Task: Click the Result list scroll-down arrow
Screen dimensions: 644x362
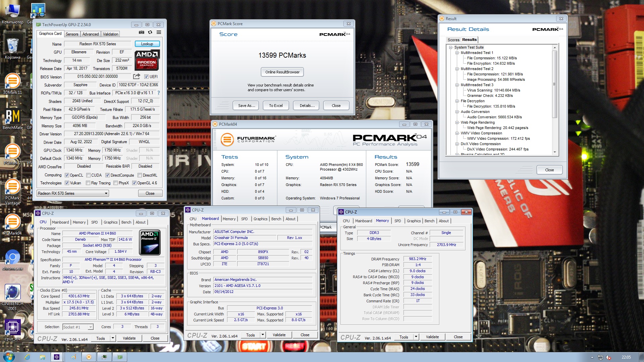Action: (554, 152)
